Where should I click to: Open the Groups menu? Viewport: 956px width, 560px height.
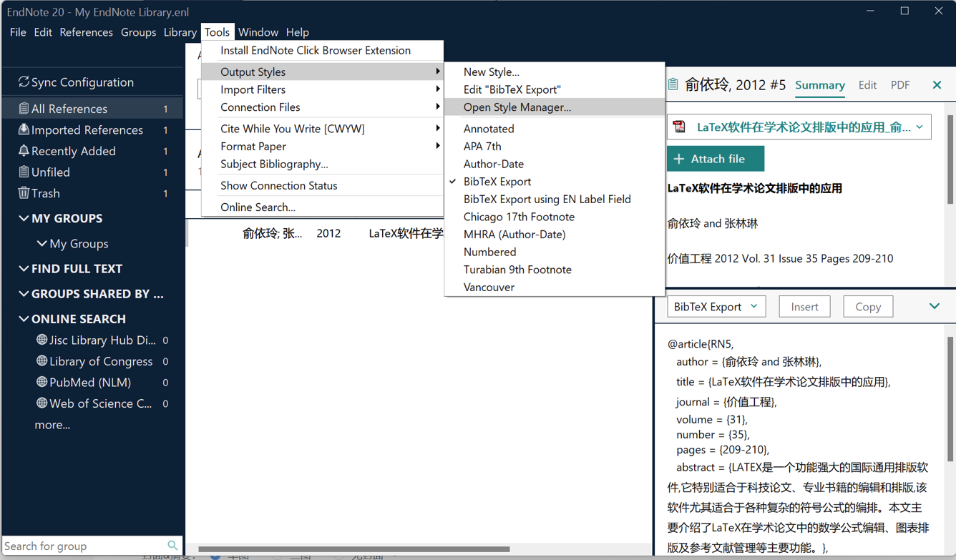(x=138, y=32)
